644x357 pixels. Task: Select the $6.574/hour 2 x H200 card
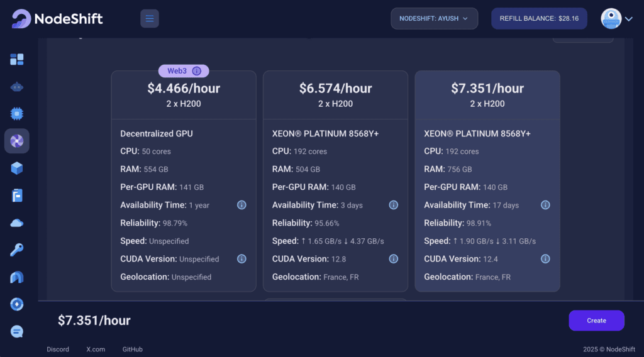(336, 181)
